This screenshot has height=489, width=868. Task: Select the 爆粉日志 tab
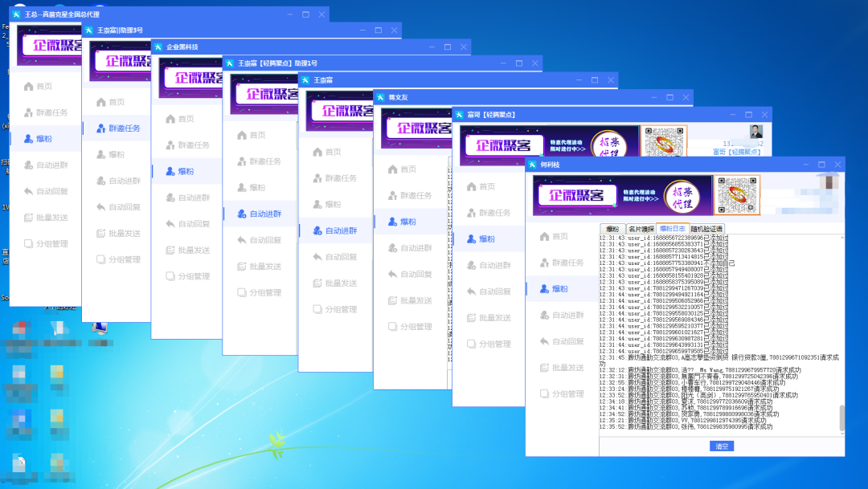[673, 229]
